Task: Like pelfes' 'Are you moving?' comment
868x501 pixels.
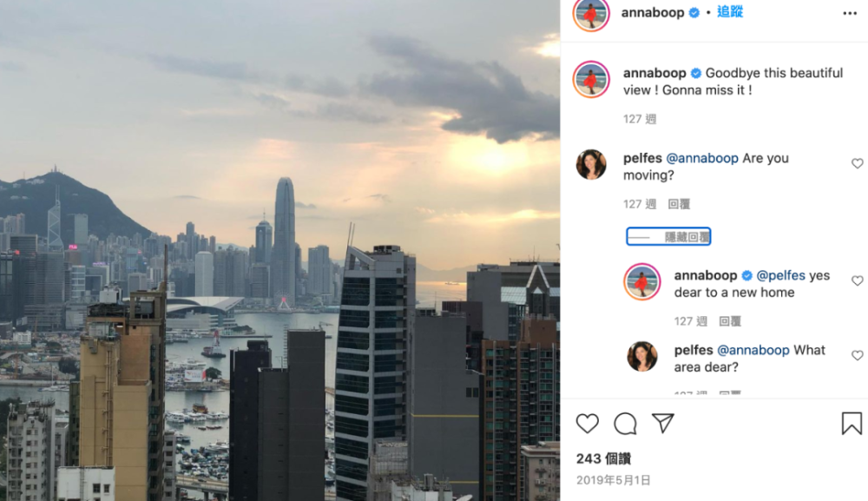Action: [x=857, y=163]
